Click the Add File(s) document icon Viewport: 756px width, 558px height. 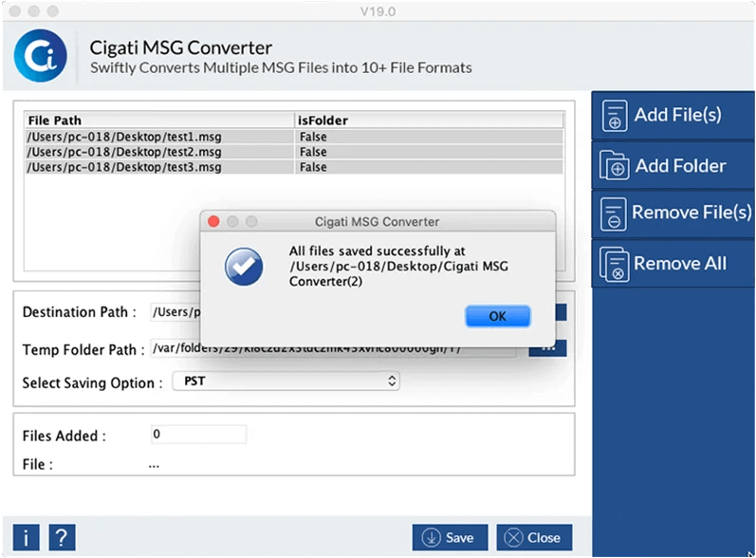coord(615,116)
